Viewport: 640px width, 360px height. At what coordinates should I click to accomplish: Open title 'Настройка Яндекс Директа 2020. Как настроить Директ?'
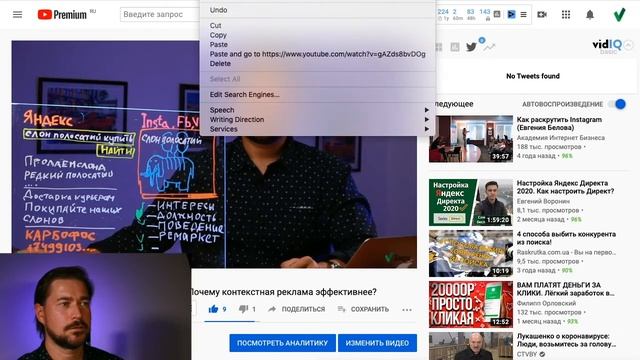click(565, 187)
